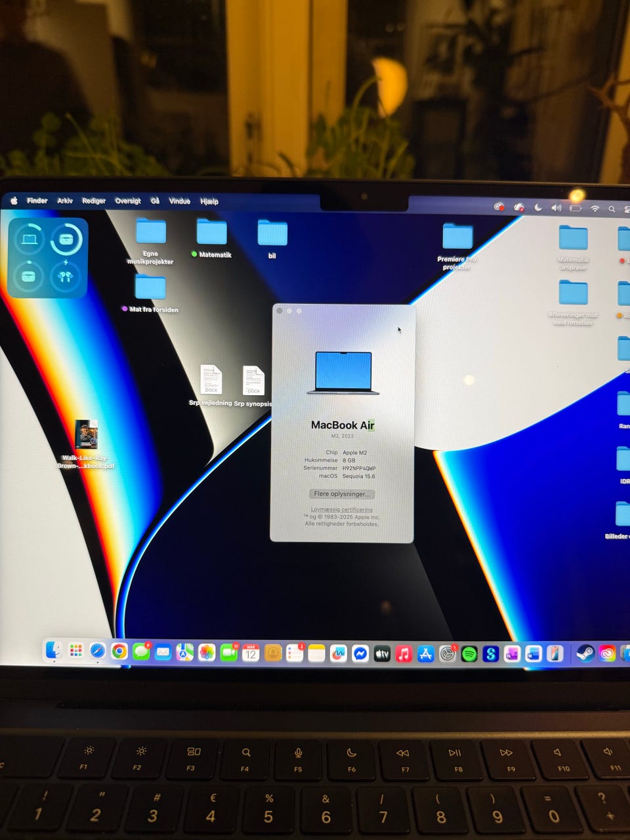Viewport: 630px width, 840px height.
Task: Open the Rediger menu
Action: coord(94,201)
